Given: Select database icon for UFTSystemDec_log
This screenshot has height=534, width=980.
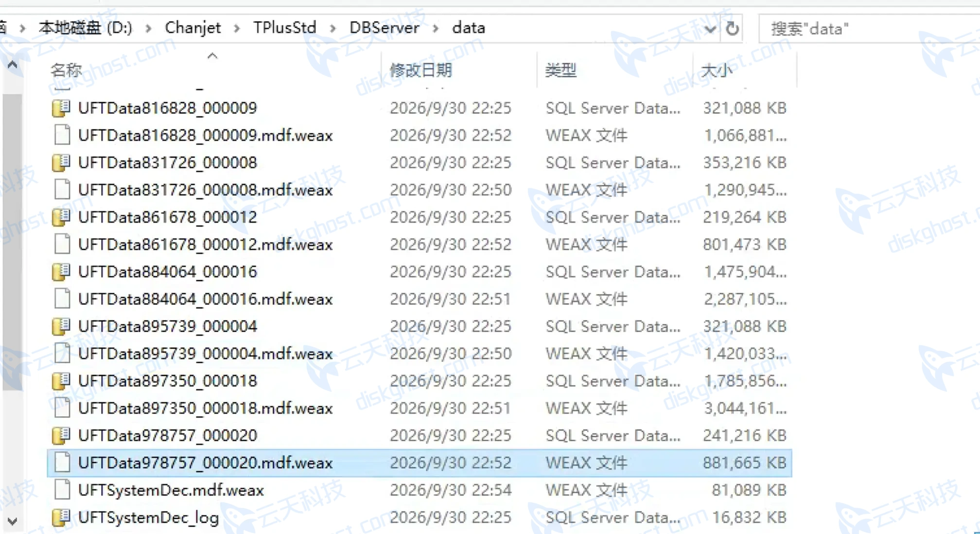Looking at the screenshot, I should [x=61, y=517].
